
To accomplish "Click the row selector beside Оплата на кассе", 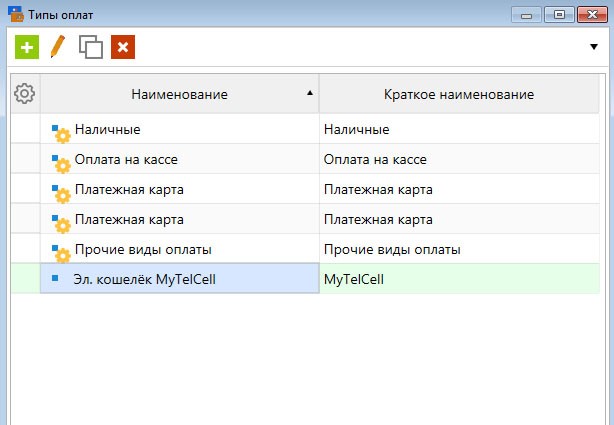I will (x=25, y=159).
